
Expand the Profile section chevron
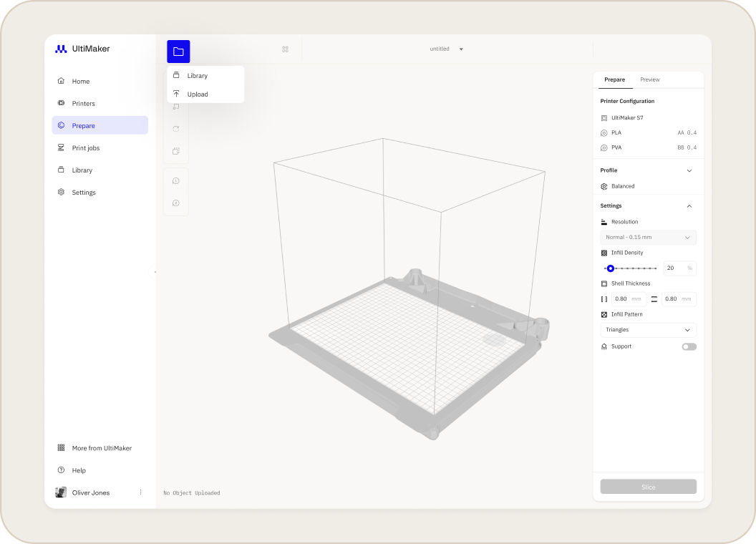pyautogui.click(x=689, y=171)
